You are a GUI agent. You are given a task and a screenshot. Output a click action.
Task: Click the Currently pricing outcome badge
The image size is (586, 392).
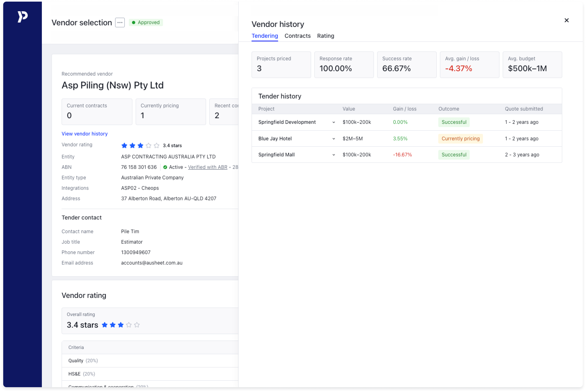pos(460,139)
